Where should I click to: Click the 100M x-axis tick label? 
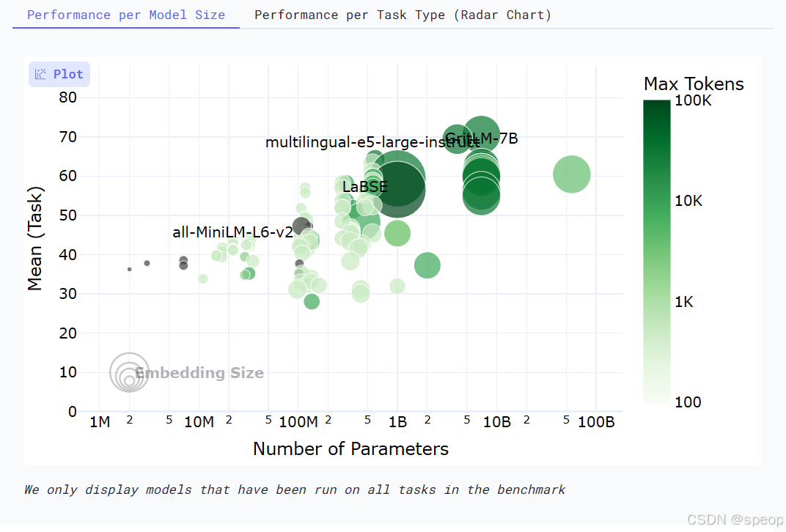(298, 422)
